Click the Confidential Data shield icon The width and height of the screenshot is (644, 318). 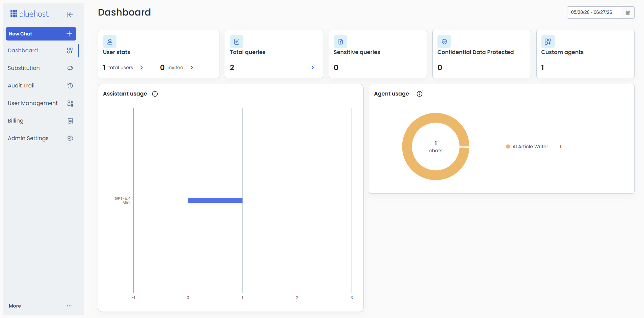pos(444,42)
